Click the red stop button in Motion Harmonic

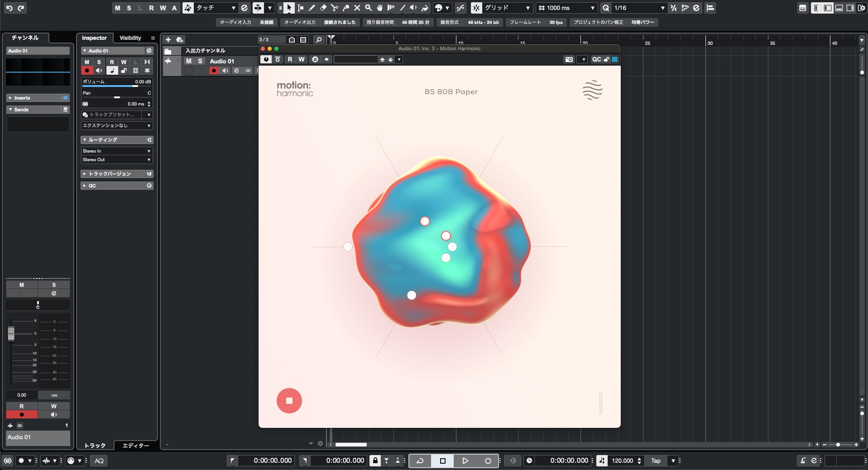click(x=289, y=401)
